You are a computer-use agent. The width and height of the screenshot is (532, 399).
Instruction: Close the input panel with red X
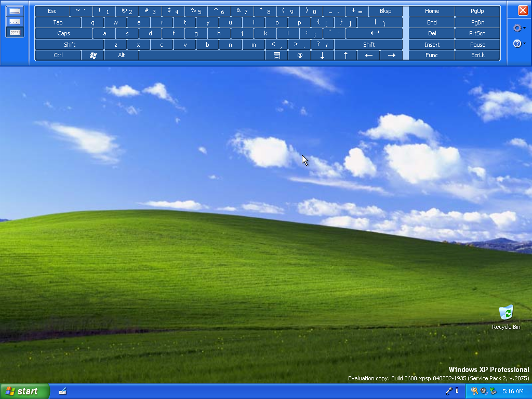pos(523,10)
